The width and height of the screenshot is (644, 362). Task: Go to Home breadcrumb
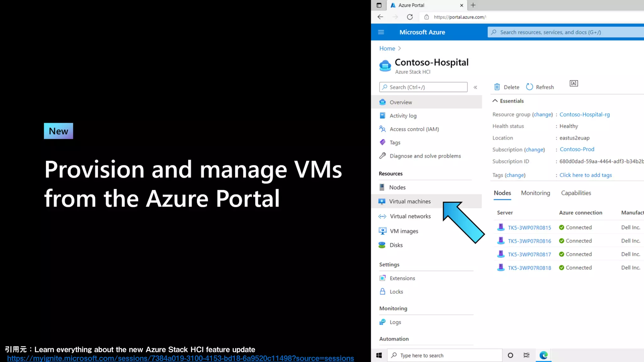pyautogui.click(x=387, y=48)
